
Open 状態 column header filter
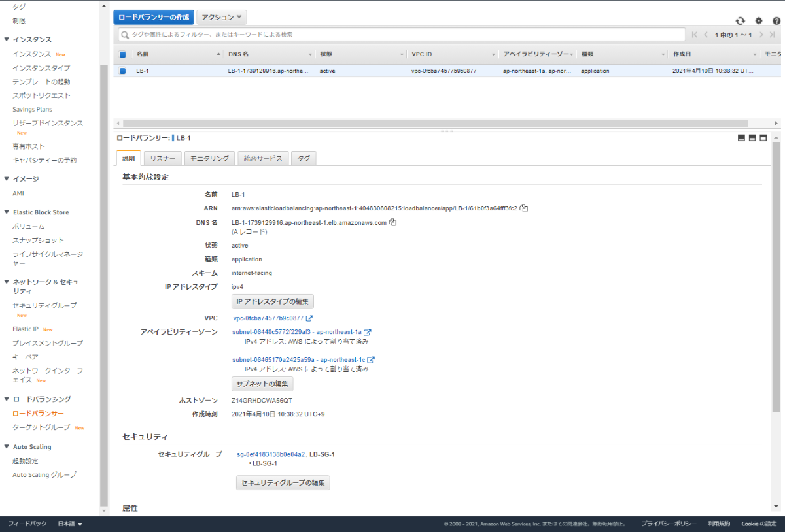(402, 54)
